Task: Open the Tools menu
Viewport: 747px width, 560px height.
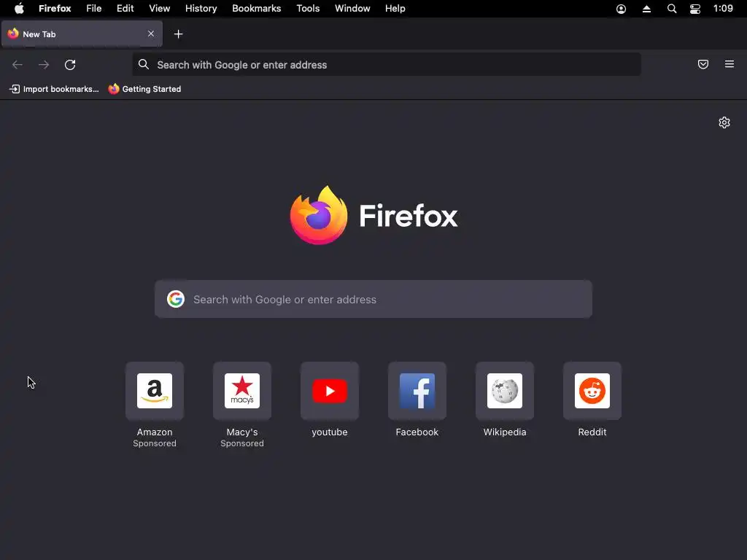Action: click(308, 9)
